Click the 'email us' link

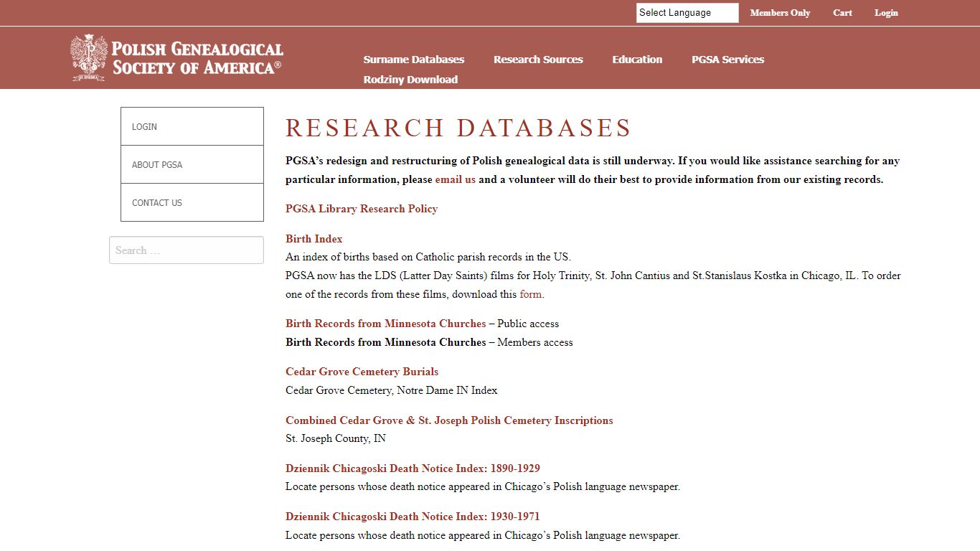(455, 179)
